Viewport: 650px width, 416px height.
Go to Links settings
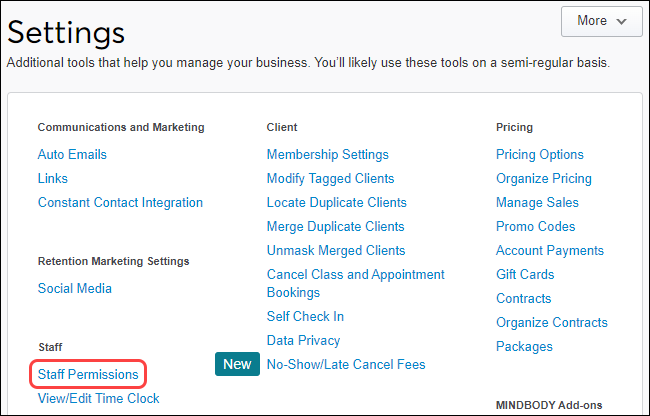pyautogui.click(x=53, y=179)
